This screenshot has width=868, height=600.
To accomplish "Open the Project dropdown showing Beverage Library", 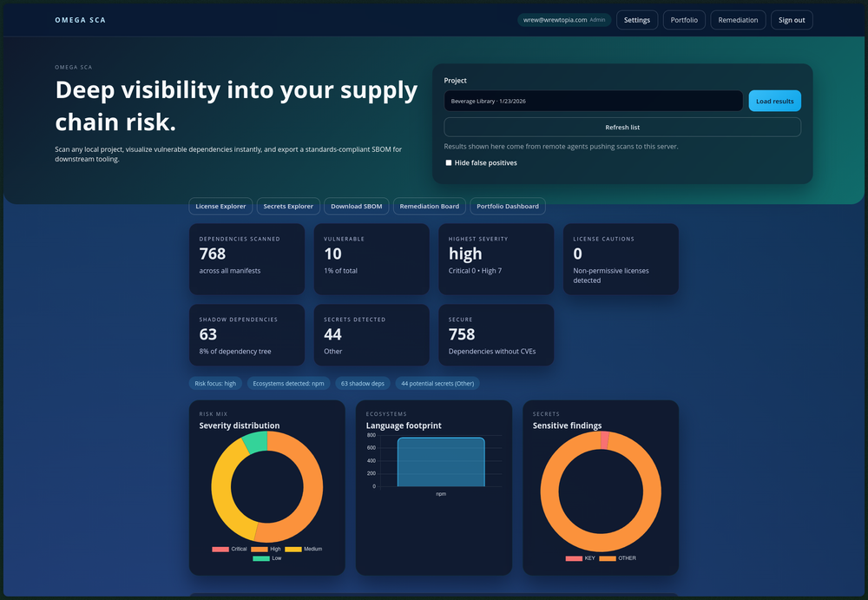I will pyautogui.click(x=593, y=102).
